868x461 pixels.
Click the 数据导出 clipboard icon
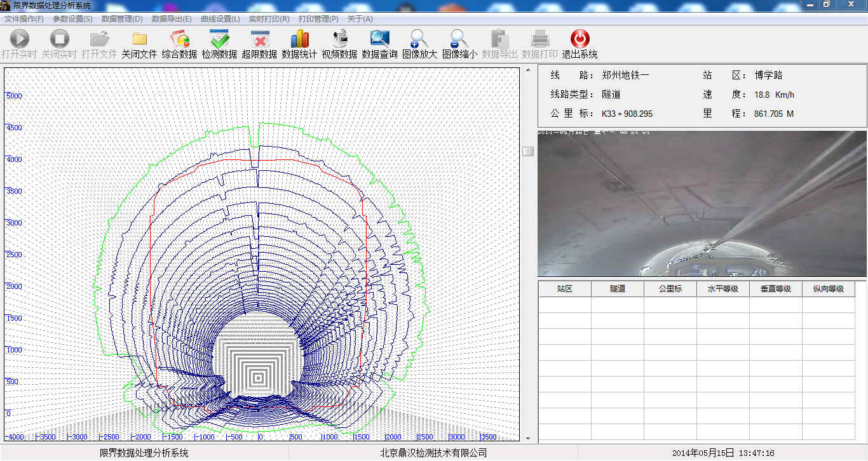(x=499, y=39)
